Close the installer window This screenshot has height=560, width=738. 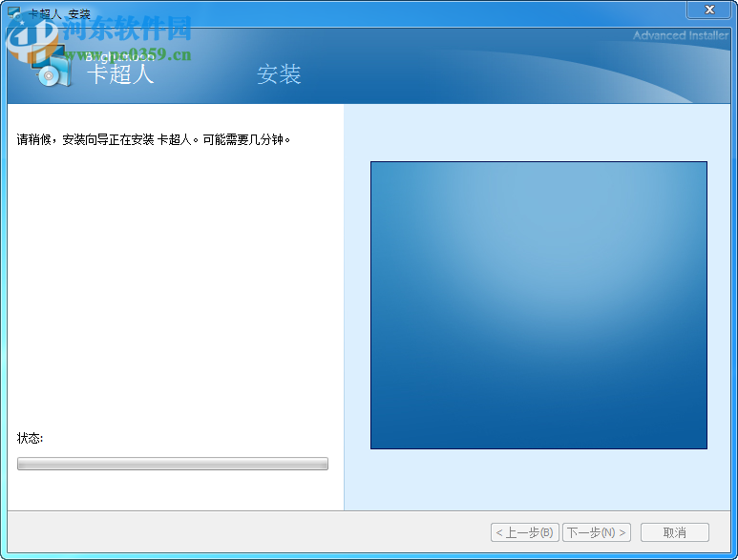tap(709, 10)
